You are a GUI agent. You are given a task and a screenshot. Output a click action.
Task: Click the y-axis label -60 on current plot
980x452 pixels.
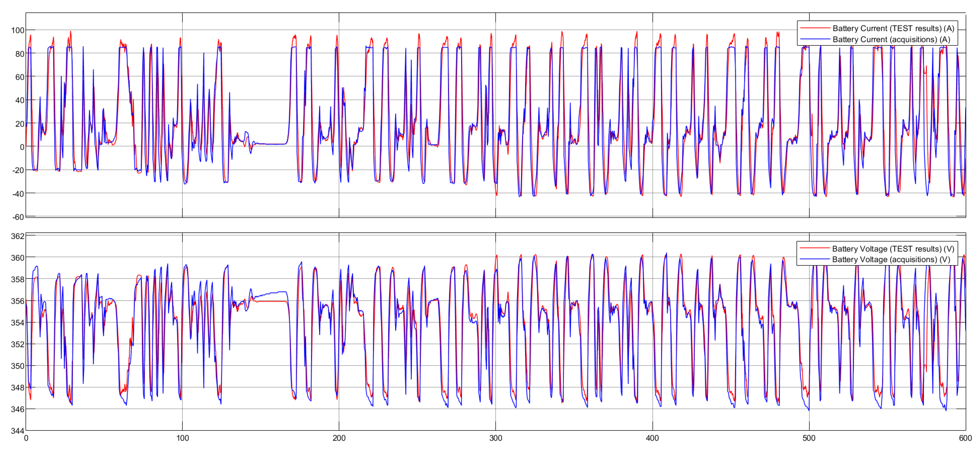tap(18, 217)
